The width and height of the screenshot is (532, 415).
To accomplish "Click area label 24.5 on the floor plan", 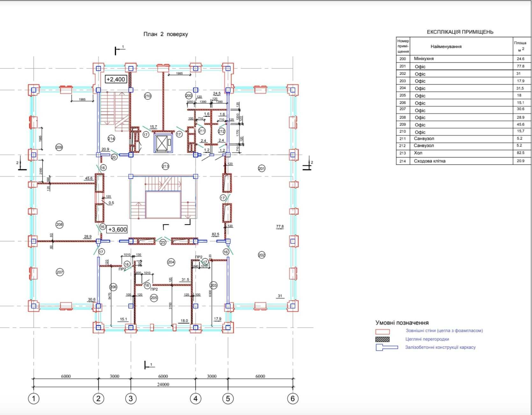I will 217,94.
